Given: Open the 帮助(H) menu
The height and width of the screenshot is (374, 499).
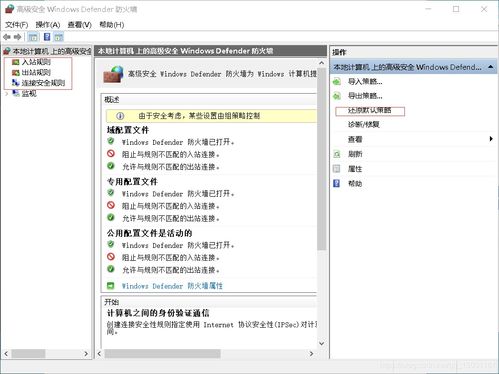Looking at the screenshot, I should point(112,25).
